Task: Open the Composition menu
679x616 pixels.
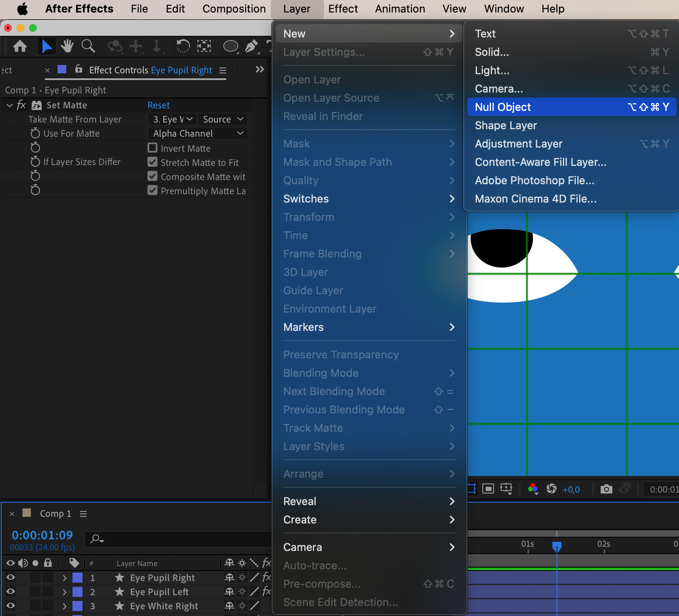Action: [x=234, y=9]
